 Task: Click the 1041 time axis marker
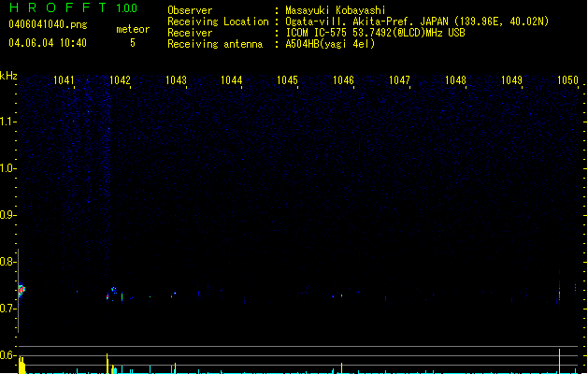[64, 80]
